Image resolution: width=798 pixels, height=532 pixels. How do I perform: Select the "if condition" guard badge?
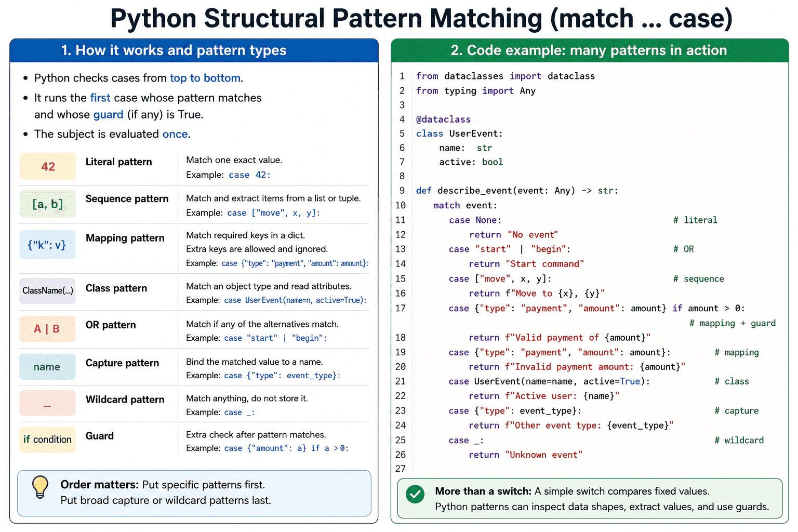tap(48, 440)
